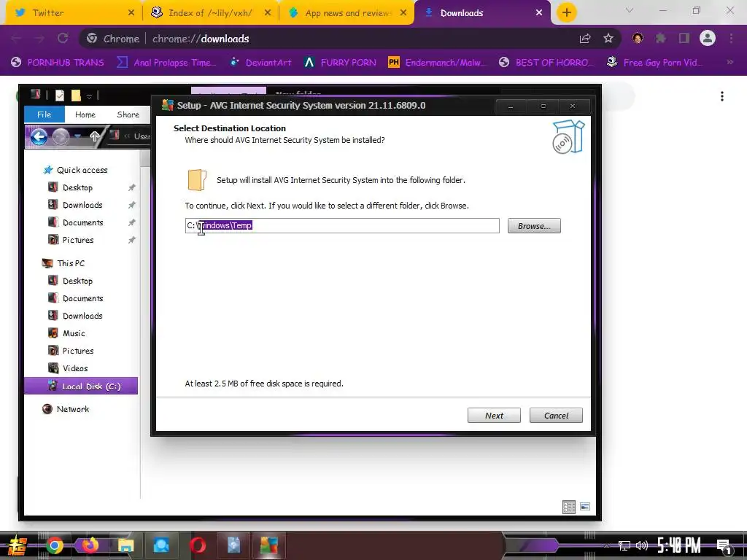Image resolution: width=747 pixels, height=560 pixels.
Task: Open the Start menu on the taskbar
Action: pyautogui.click(x=18, y=545)
